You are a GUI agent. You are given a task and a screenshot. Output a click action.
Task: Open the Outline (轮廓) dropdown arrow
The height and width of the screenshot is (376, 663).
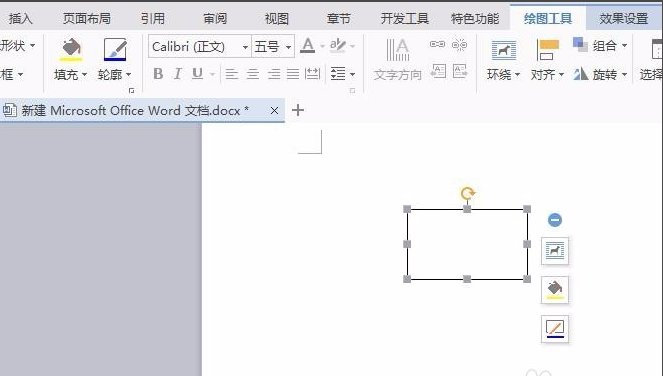[x=129, y=75]
